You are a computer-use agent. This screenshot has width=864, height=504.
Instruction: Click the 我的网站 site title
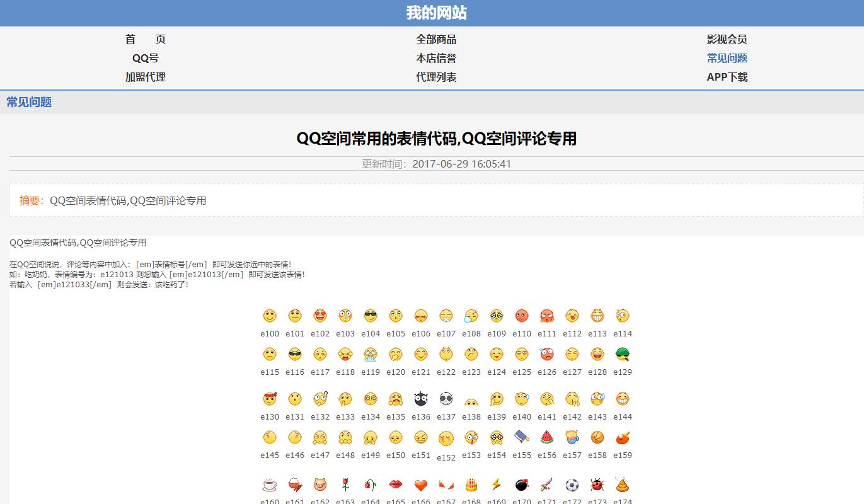click(436, 13)
